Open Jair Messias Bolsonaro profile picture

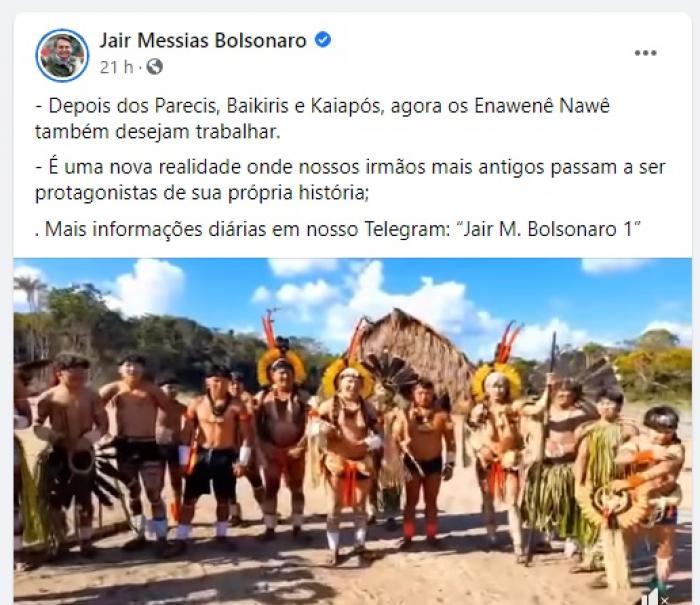coord(62,55)
